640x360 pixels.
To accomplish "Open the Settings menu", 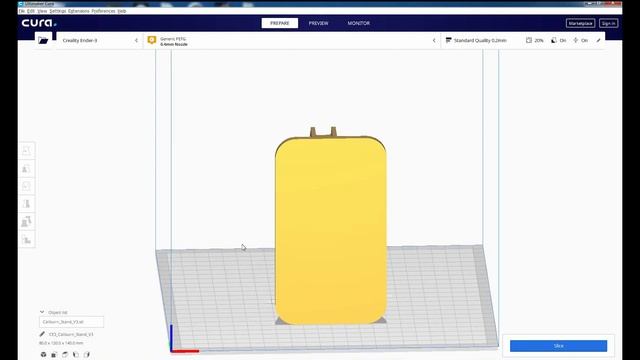I will (58, 11).
